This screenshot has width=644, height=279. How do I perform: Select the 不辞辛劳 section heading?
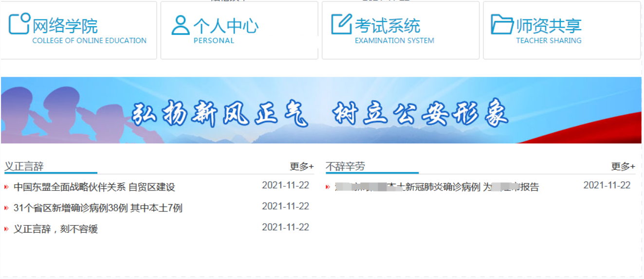(345, 167)
